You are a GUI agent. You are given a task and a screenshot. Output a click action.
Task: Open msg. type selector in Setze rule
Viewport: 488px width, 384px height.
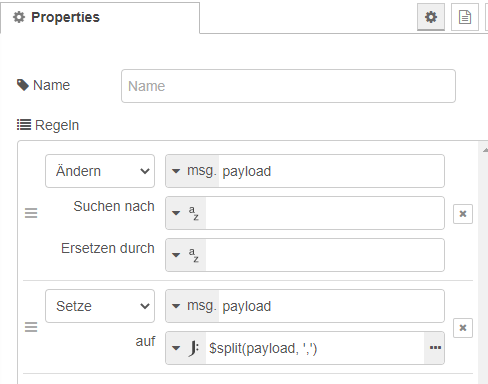[193, 306]
